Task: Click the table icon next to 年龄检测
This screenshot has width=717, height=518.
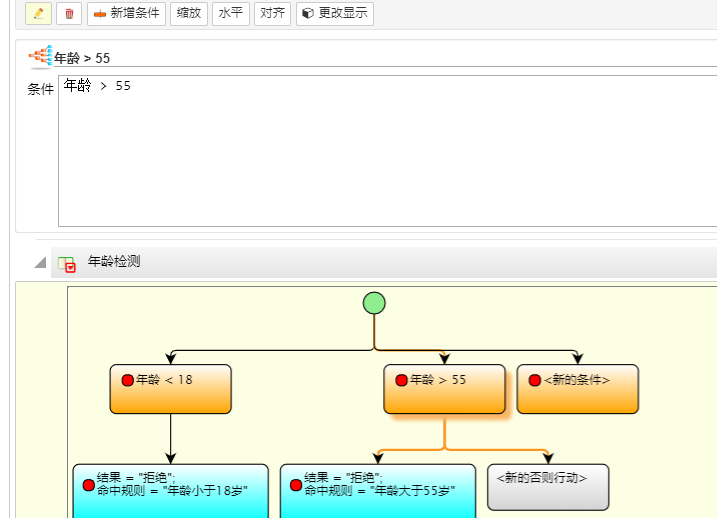Action: 67,264
